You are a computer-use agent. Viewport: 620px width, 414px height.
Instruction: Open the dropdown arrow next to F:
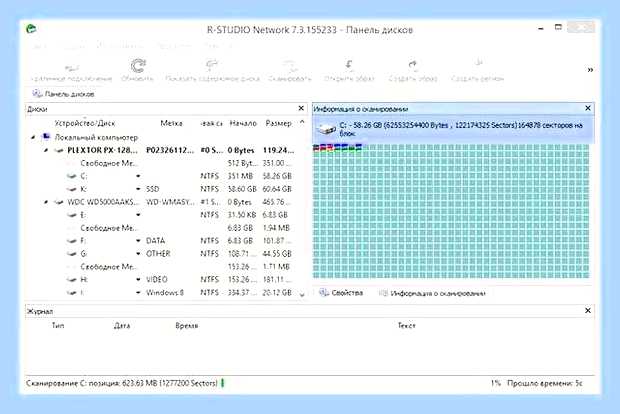point(138,241)
